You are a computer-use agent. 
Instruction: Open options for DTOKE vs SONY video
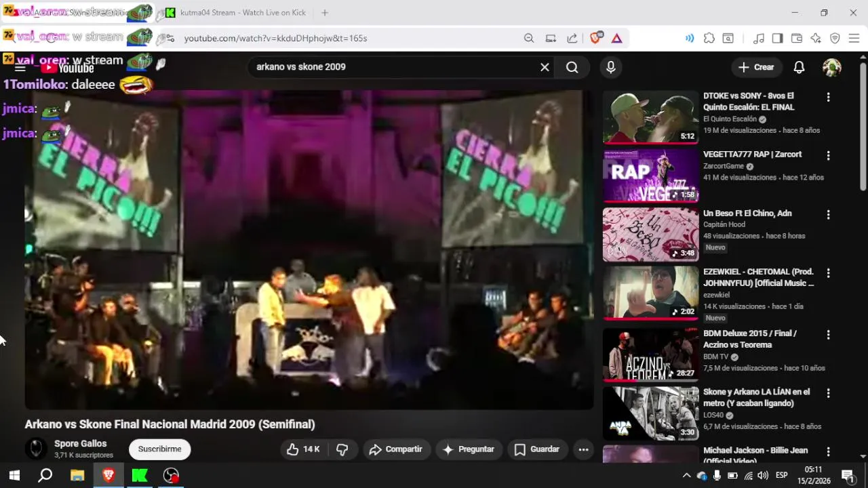pyautogui.click(x=828, y=98)
